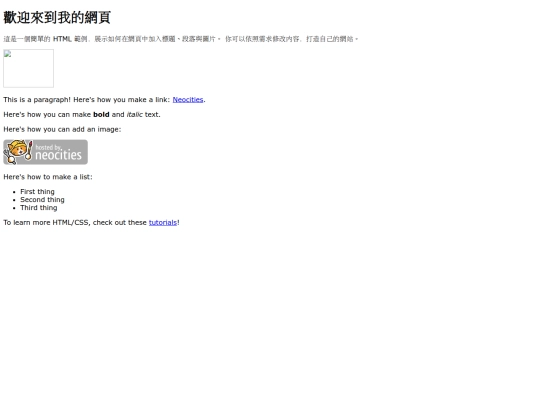
Task: Click 'This is a paragraph!' text
Action: (37, 100)
